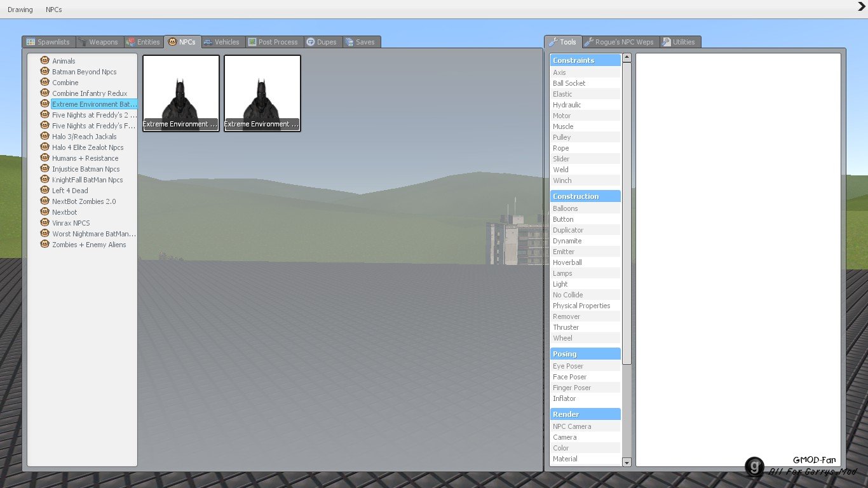
Task: Spawn the second Extreme Environment Batman NPC
Action: pyautogui.click(x=262, y=93)
